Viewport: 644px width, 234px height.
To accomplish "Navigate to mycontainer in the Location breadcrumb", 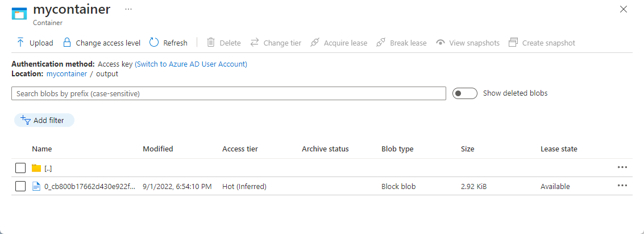I will pos(67,74).
